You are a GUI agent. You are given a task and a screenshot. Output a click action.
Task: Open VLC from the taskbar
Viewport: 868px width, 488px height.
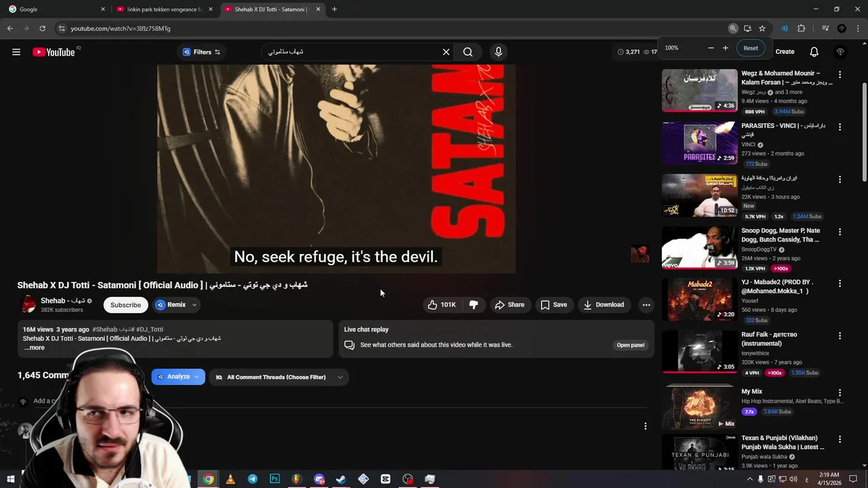(231, 479)
